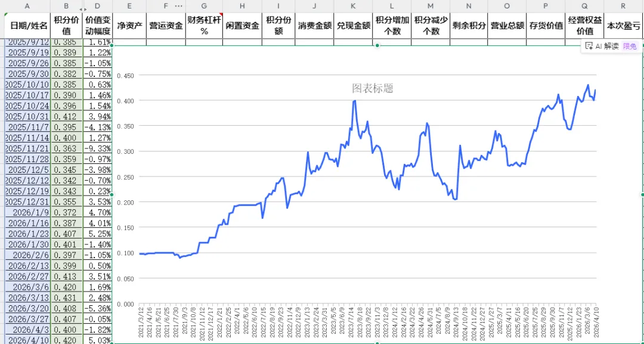Image resolution: width=644 pixels, height=344 pixels.
Task: Click the 净资产 header cell
Action: pyautogui.click(x=129, y=26)
